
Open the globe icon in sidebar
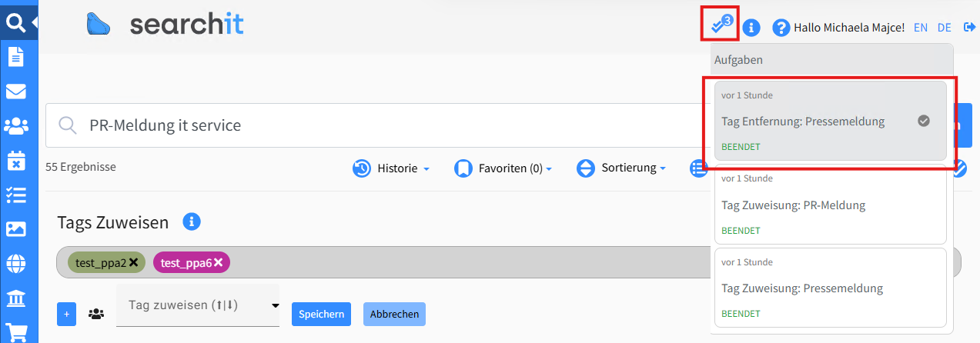(15, 264)
